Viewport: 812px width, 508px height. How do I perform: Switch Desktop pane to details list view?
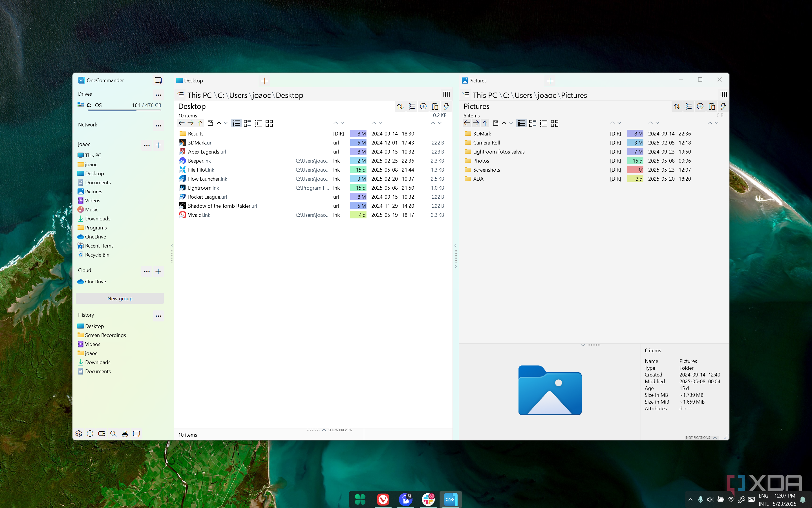tap(236, 123)
